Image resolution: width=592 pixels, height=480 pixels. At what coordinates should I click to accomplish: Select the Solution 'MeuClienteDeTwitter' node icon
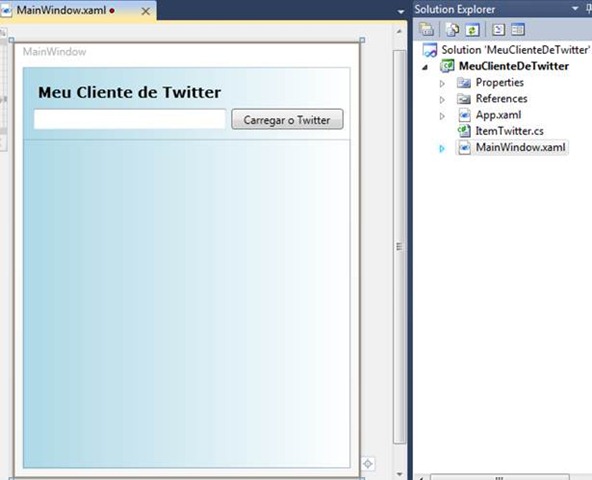pyautogui.click(x=430, y=50)
